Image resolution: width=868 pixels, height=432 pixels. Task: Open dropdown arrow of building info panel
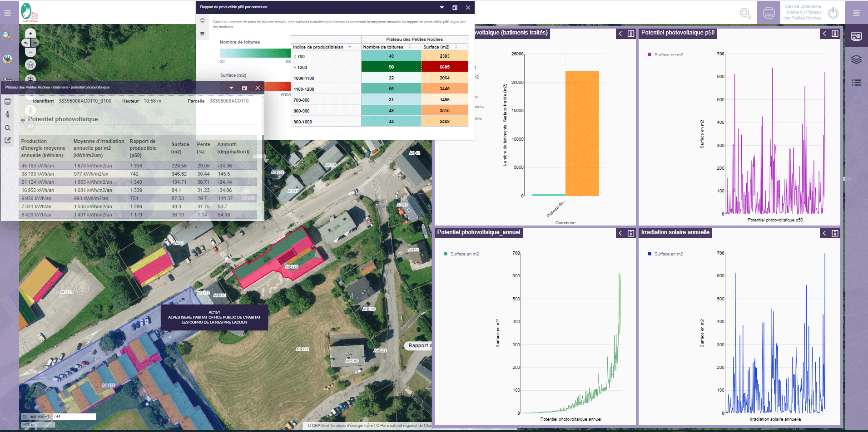point(232,88)
